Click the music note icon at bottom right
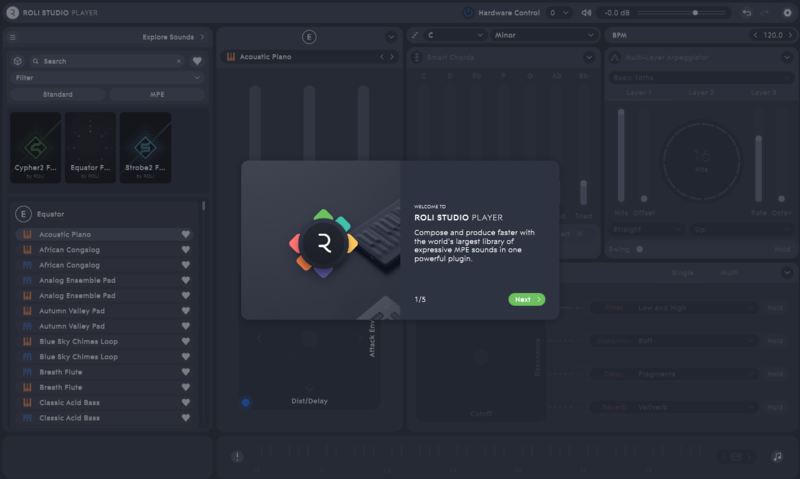Viewport: 800px width, 479px height. pyautogui.click(x=777, y=456)
